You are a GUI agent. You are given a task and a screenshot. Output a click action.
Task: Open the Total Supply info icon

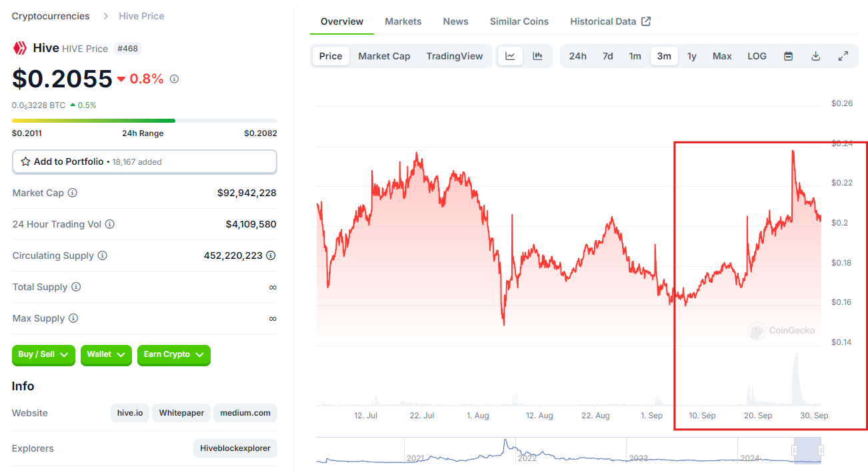click(x=76, y=287)
